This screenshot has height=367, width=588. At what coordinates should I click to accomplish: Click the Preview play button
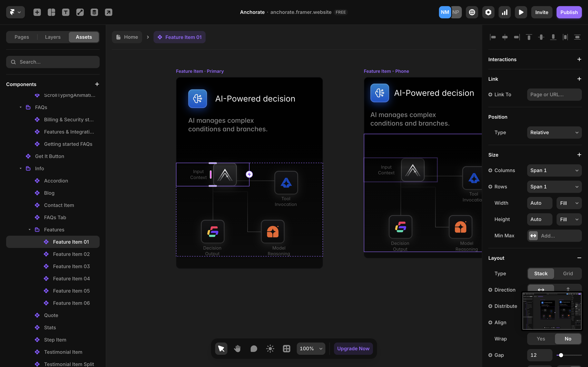point(521,12)
